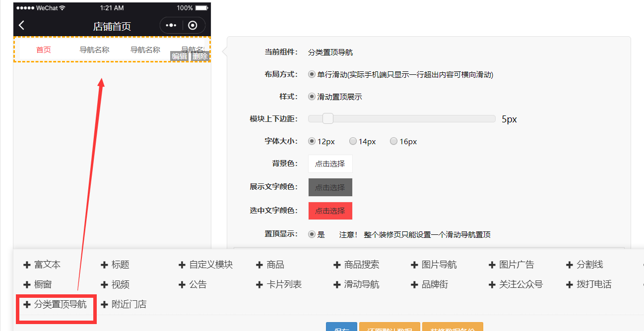Click the plus icon beside 图片广告

point(492,265)
